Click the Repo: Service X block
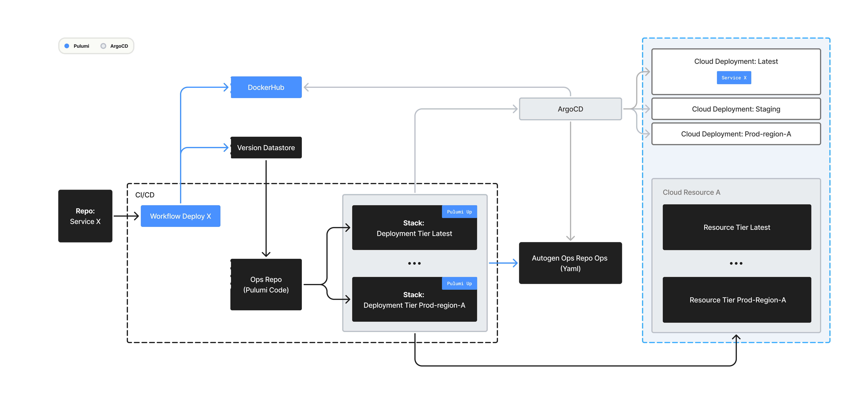The height and width of the screenshot is (404, 868). (x=85, y=216)
